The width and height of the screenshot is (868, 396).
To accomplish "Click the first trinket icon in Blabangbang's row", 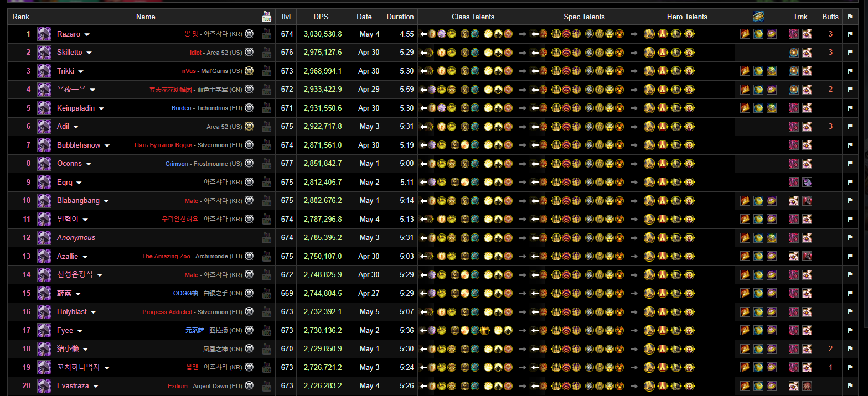I will (794, 200).
